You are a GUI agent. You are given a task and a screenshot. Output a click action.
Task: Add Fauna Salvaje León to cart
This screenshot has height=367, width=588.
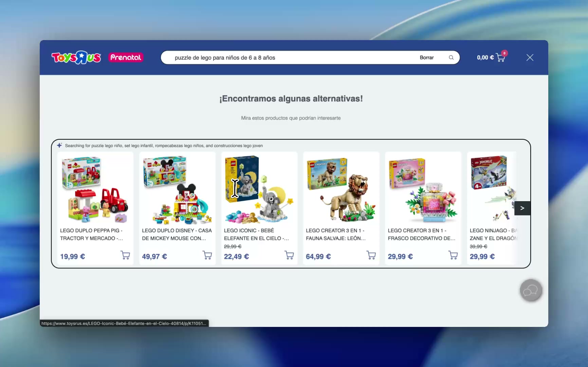[x=371, y=255]
